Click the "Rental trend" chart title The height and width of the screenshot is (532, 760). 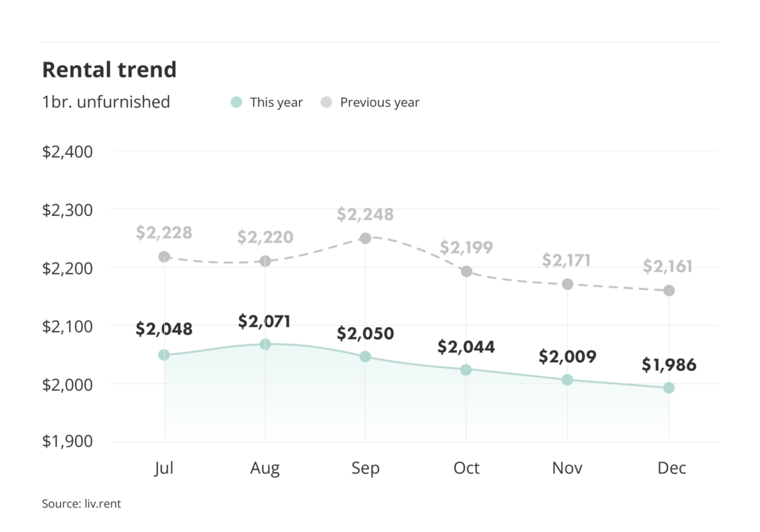click(109, 70)
